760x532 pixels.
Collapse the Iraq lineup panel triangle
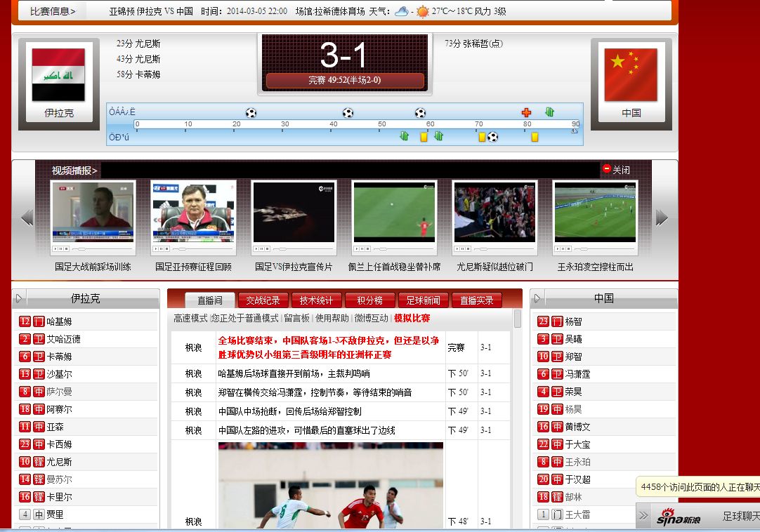(20, 298)
